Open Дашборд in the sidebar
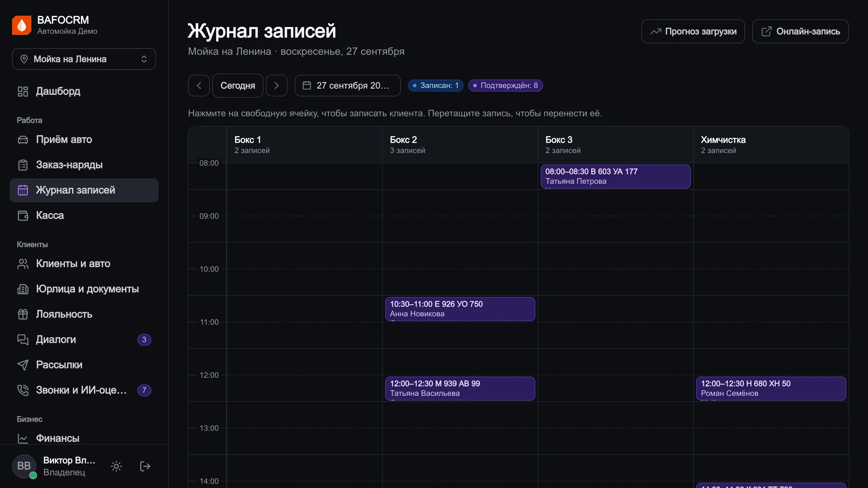This screenshot has width=868, height=488. point(84,91)
